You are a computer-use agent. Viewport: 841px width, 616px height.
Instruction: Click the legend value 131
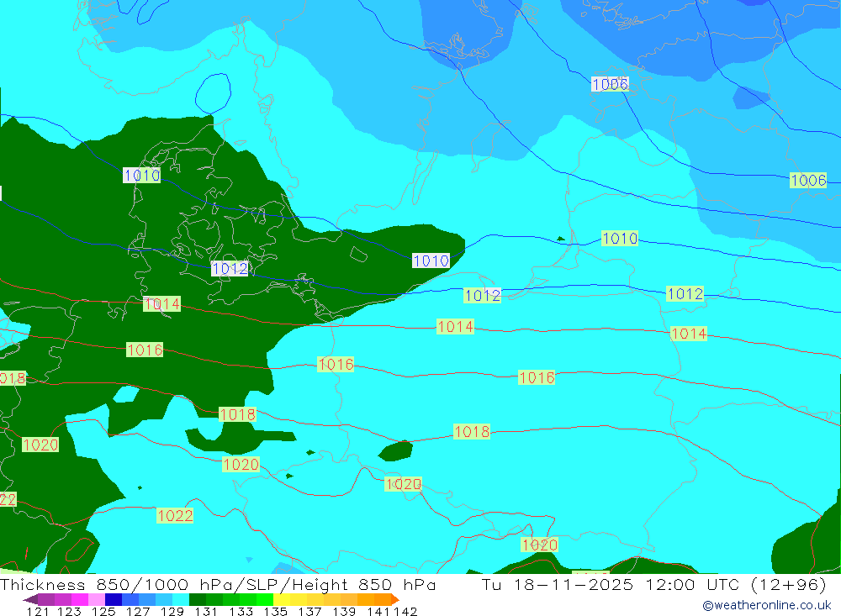(x=206, y=612)
